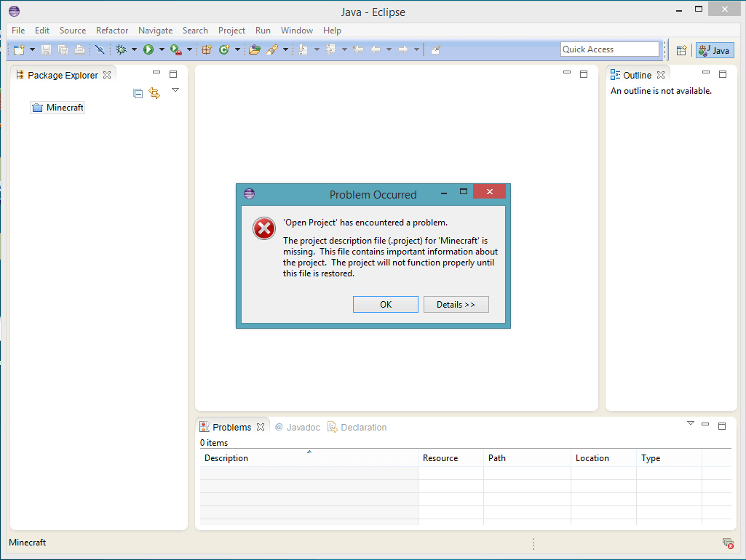Open the Problems view menu triangle
The height and width of the screenshot is (560, 746).
691,423
